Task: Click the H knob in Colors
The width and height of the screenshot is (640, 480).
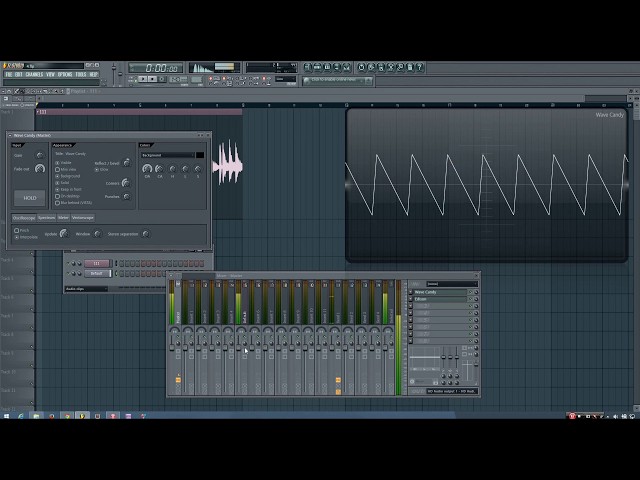Action: tap(172, 169)
